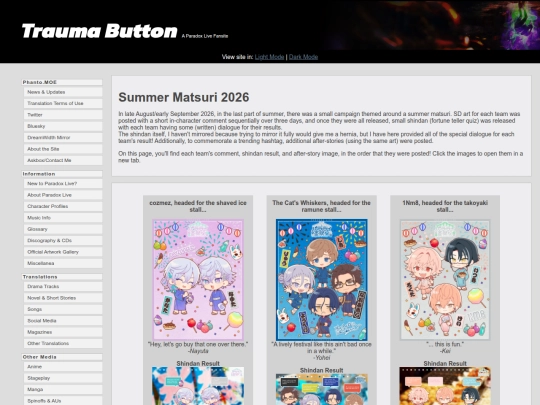Open About the Site page
Image resolution: width=540 pixels, height=405 pixels.
(x=63, y=149)
